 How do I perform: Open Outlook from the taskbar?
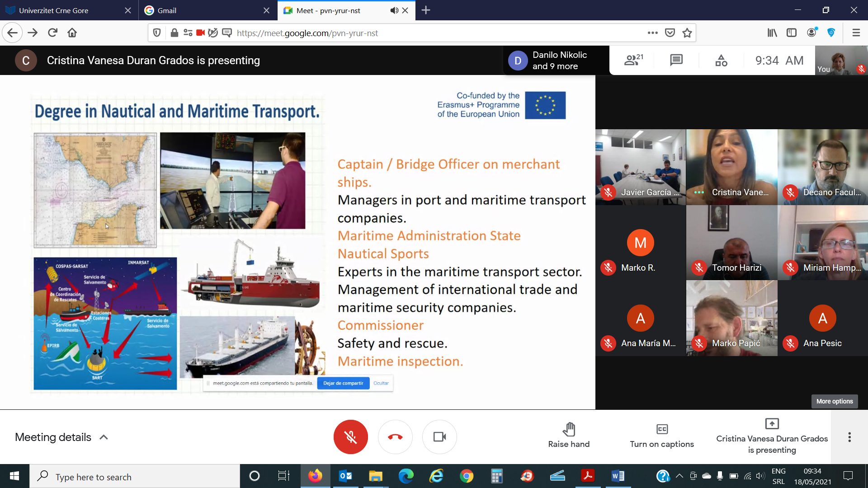point(345,476)
